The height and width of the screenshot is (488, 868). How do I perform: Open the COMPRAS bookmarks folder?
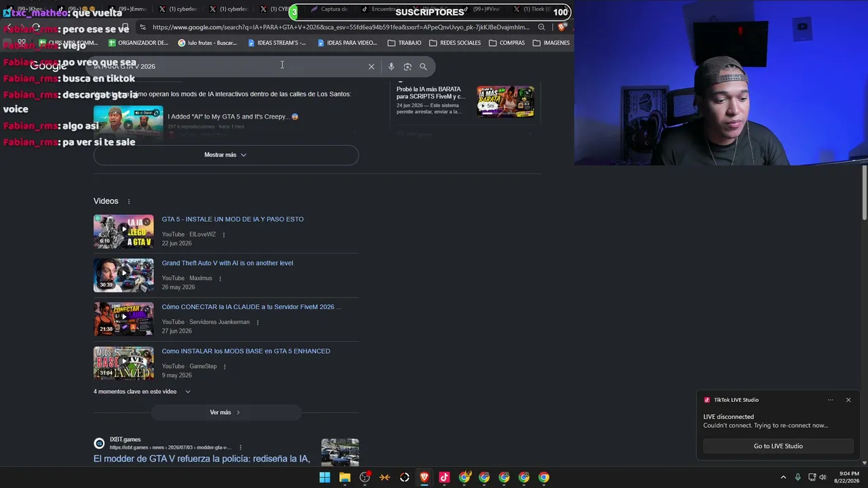tap(507, 43)
